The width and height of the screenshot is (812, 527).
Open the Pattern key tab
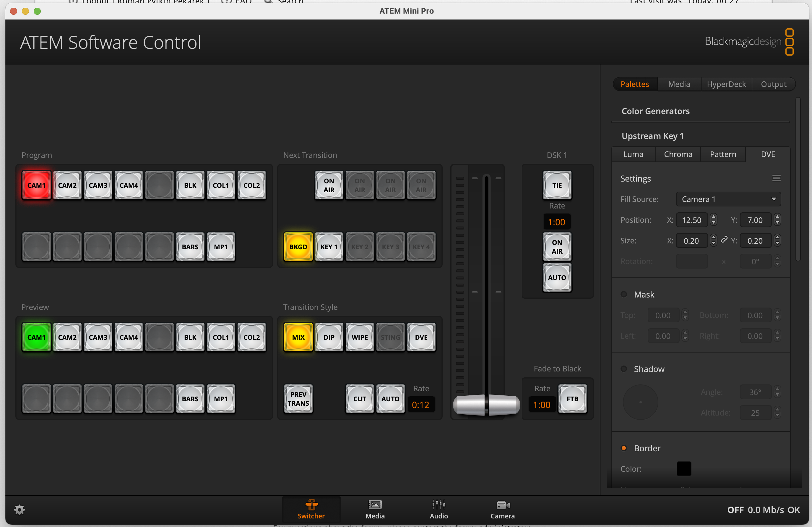[x=723, y=154]
